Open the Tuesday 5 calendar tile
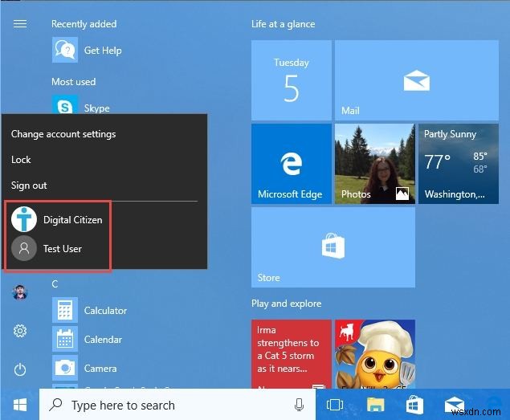This screenshot has height=420, width=510. point(291,80)
